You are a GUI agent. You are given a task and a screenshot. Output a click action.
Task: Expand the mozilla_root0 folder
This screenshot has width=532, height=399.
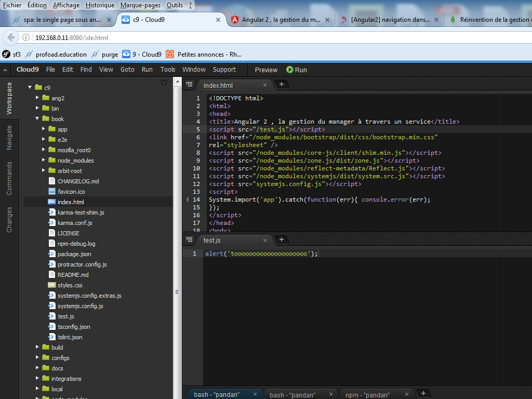coord(44,150)
